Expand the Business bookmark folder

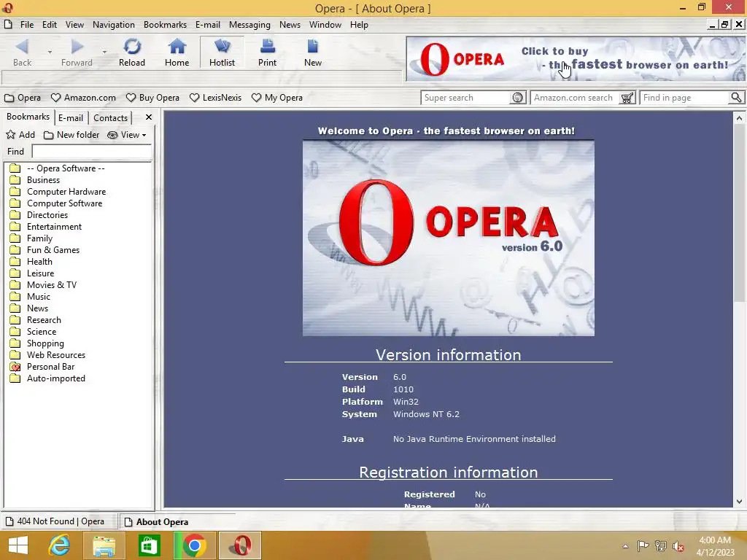[35, 180]
